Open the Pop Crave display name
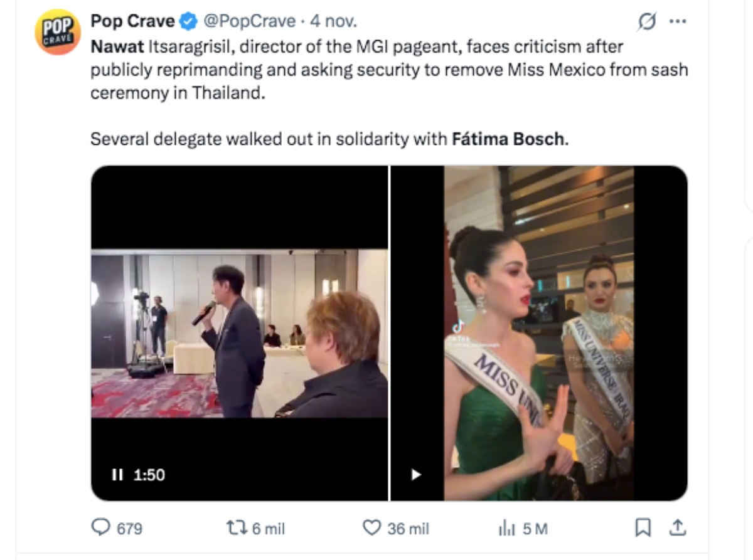753x560 pixels. click(x=132, y=21)
